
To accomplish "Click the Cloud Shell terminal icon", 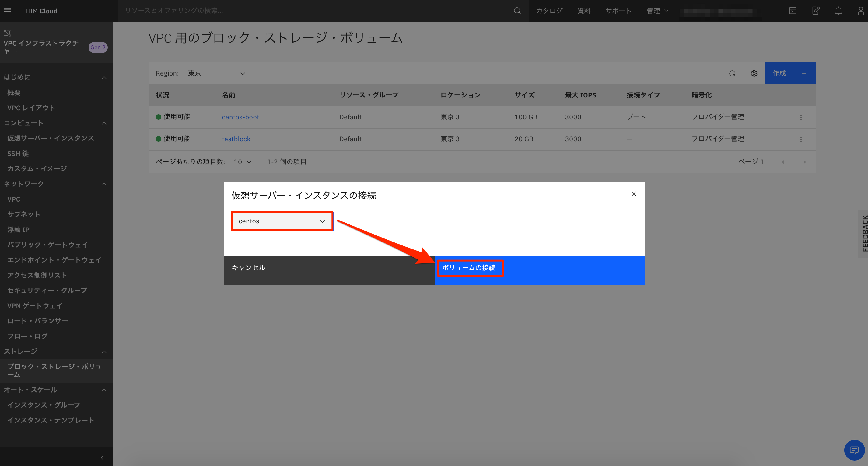I will pyautogui.click(x=793, y=10).
